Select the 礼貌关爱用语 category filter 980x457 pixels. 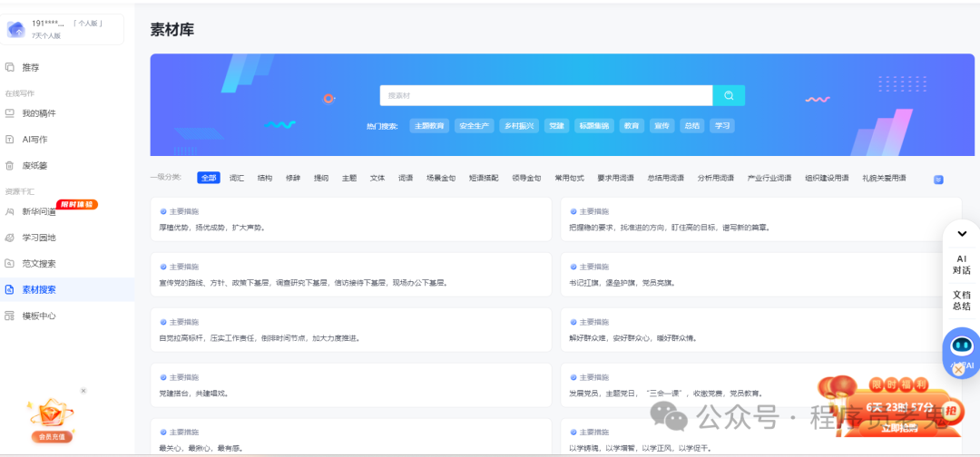coord(885,178)
